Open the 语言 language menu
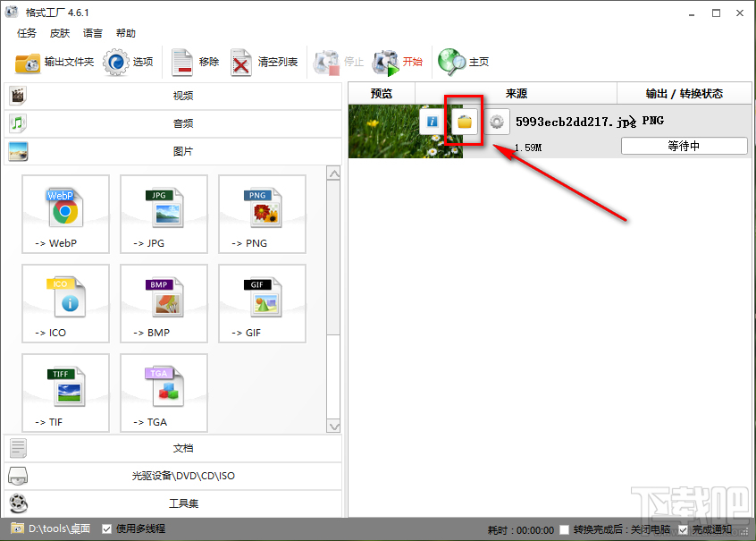The width and height of the screenshot is (756, 541). [93, 33]
